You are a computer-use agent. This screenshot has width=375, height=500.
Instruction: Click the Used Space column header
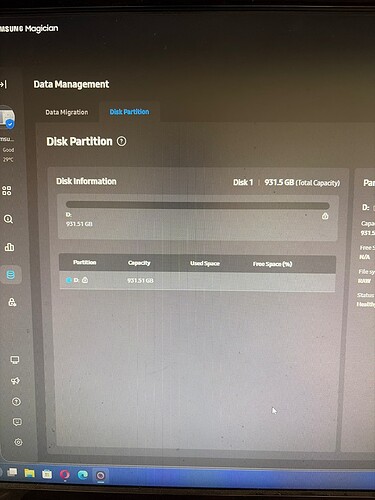205,263
